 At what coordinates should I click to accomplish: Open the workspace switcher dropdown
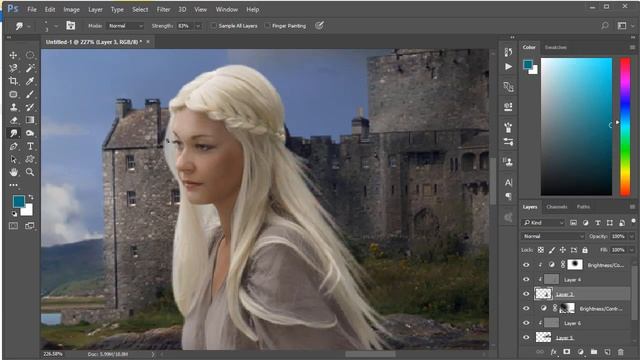click(x=624, y=26)
